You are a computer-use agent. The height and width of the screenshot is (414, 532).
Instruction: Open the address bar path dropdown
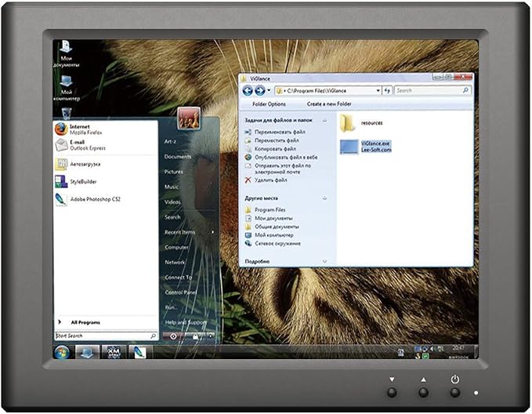pyautogui.click(x=378, y=91)
